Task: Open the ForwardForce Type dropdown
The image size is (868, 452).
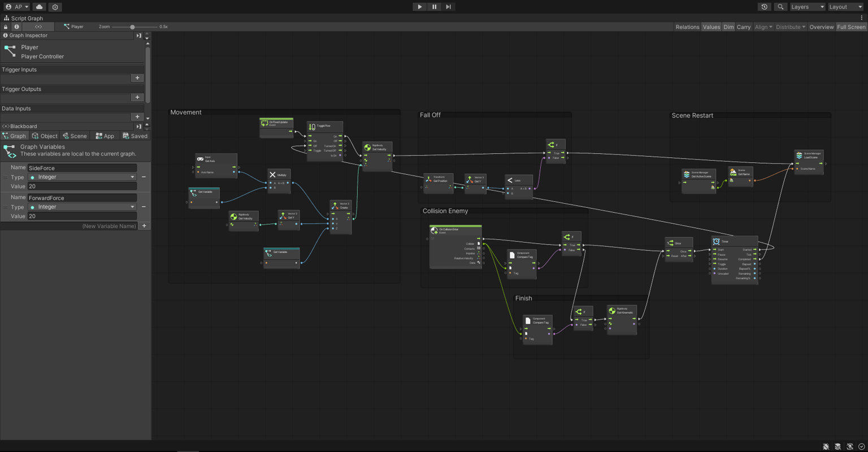Action: point(82,207)
